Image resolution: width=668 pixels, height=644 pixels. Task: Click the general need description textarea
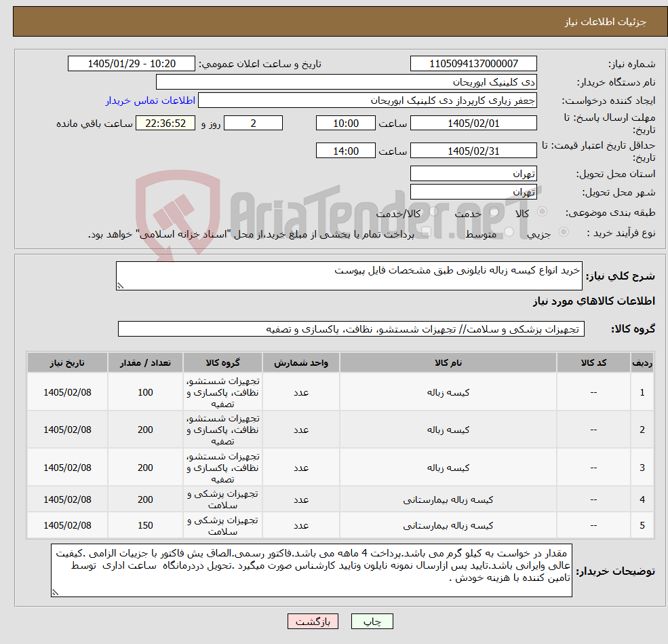tap(349, 276)
